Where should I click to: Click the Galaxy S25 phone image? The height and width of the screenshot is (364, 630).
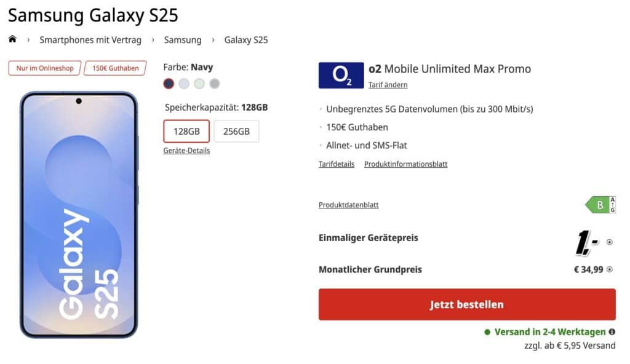tap(78, 215)
